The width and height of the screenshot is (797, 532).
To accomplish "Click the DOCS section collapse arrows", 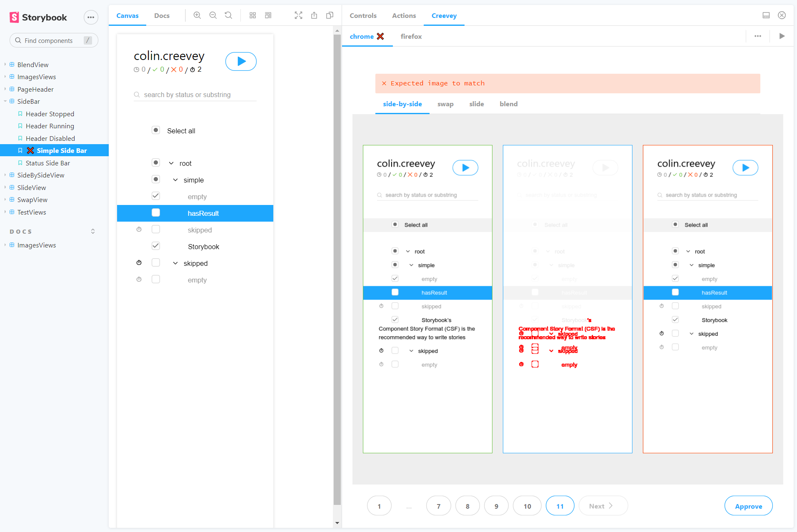I will [93, 231].
